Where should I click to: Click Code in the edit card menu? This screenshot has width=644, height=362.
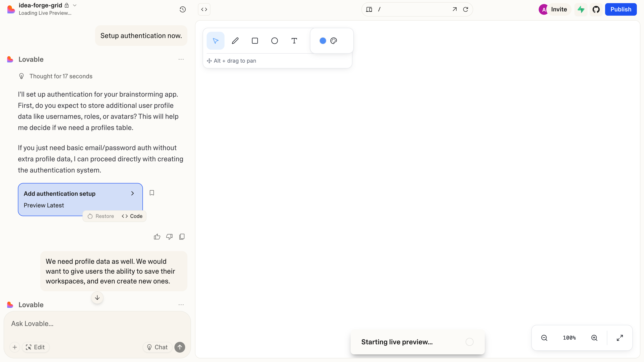tap(132, 216)
